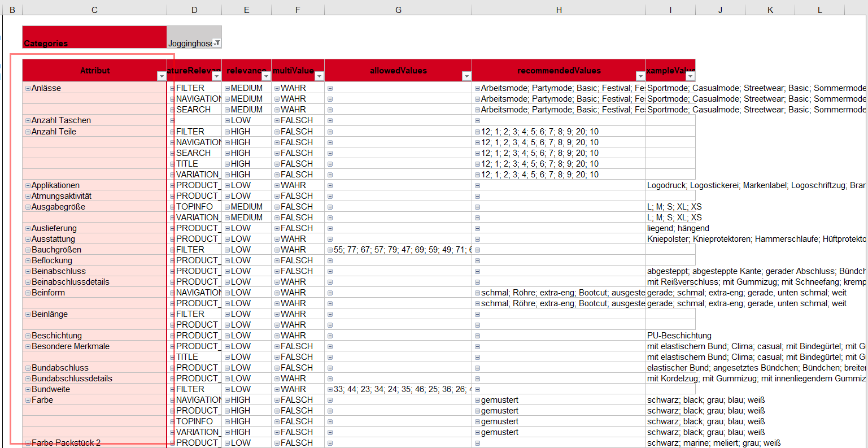Select column header C

coord(94,10)
